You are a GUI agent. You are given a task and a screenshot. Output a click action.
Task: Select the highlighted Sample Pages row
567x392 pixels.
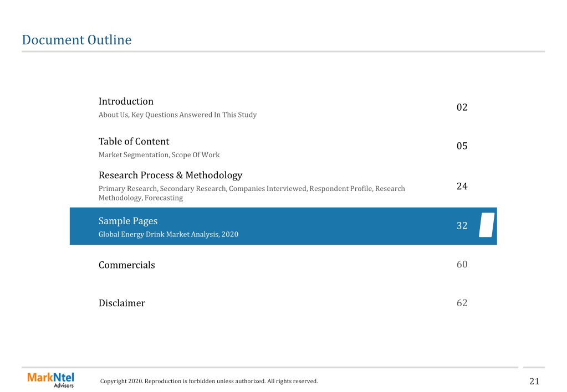(283, 226)
